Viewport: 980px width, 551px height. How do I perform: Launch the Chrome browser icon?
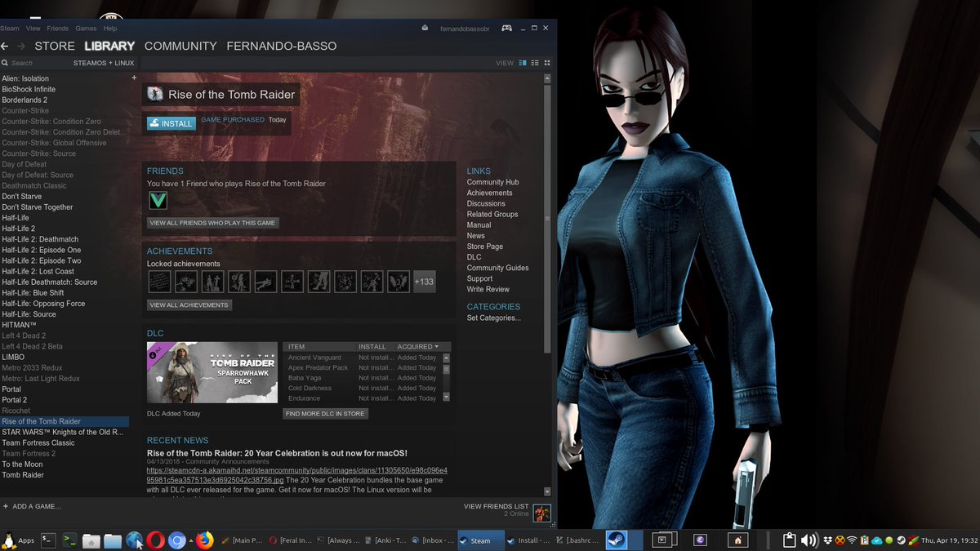click(x=176, y=540)
